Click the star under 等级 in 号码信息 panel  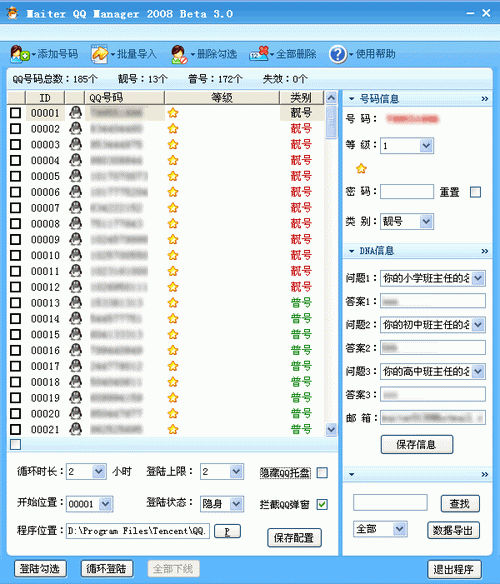361,169
